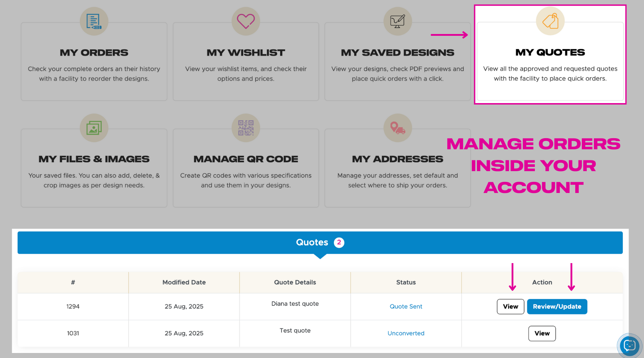644x358 pixels.
Task: Select the Quotes tab header
Action: (312, 242)
